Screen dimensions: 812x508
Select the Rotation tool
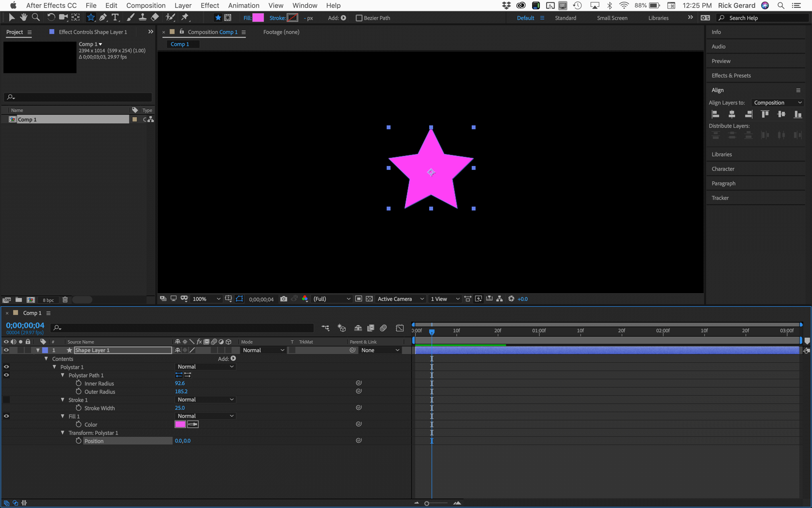click(51, 17)
